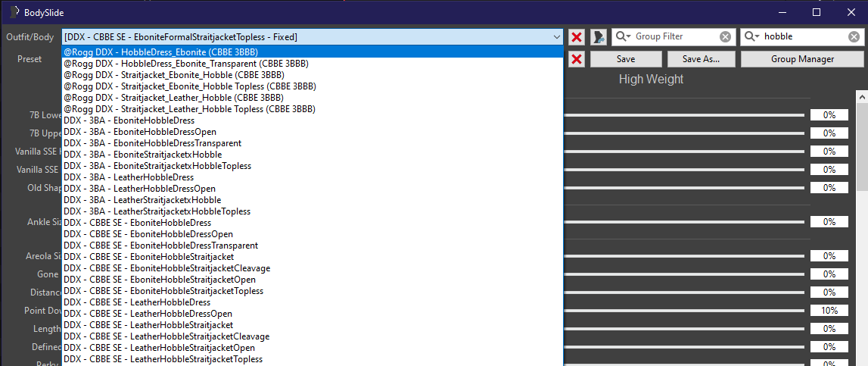Select 'DDX - CBBE SE - EboniteHobbleStraitjacketOpen'
The image size is (868, 366).
pos(313,280)
